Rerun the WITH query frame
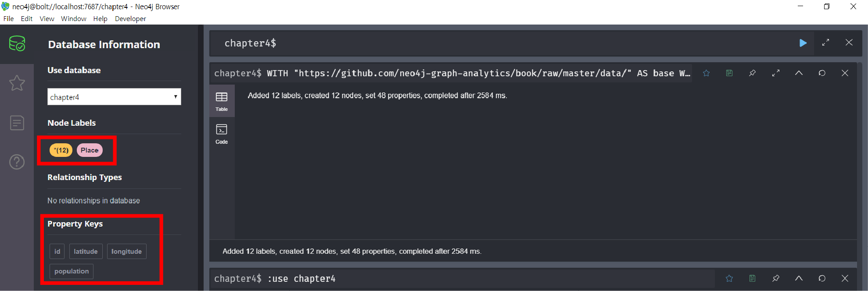868x291 pixels. point(822,73)
